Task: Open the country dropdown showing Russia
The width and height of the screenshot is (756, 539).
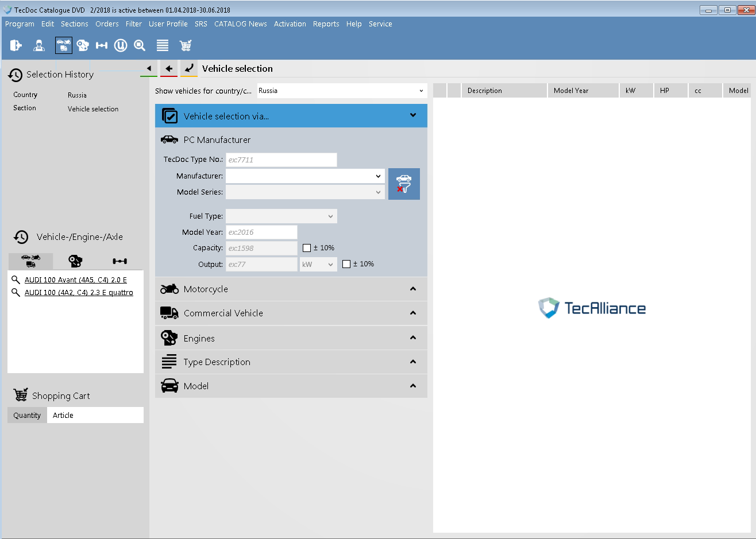Action: click(x=341, y=91)
